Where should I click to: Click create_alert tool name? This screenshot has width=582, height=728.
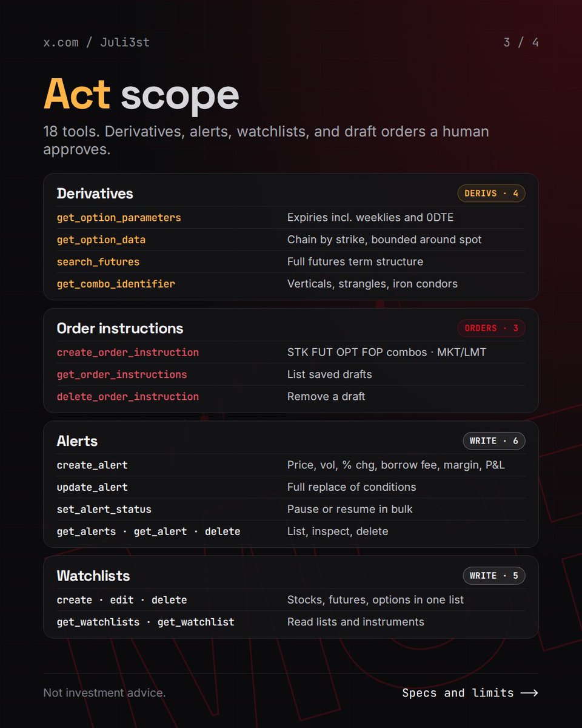pyautogui.click(x=92, y=465)
